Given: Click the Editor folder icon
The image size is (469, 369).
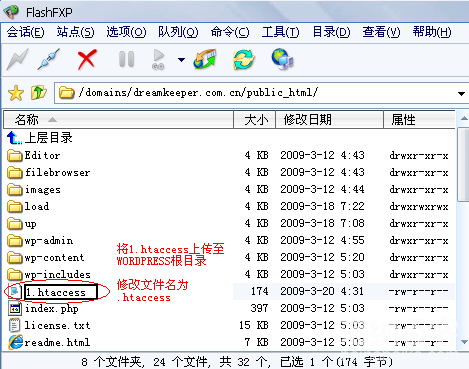Looking at the screenshot, I should [x=15, y=155].
